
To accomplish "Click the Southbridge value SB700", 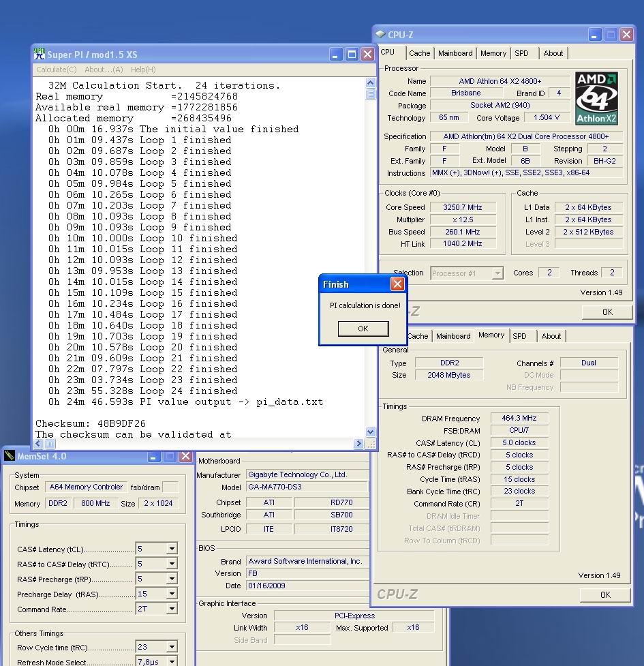I will click(331, 515).
